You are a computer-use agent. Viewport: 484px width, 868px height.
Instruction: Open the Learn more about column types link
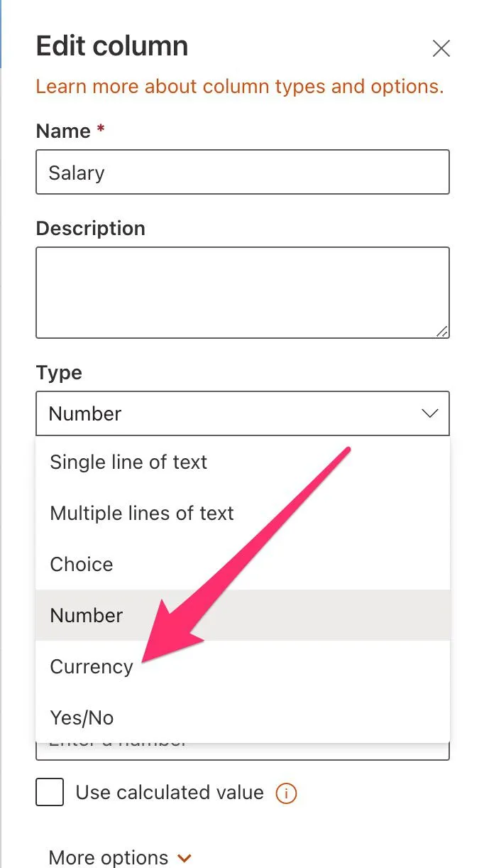(239, 87)
